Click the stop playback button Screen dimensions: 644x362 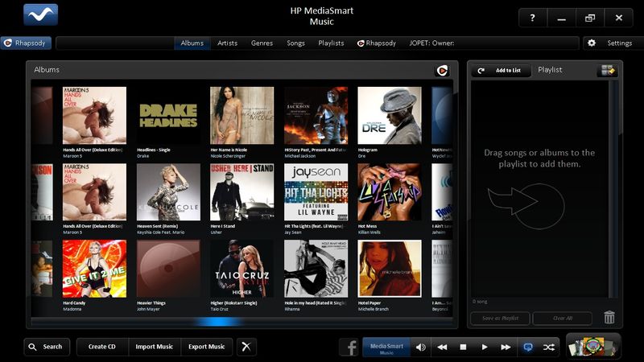pyautogui.click(x=463, y=348)
